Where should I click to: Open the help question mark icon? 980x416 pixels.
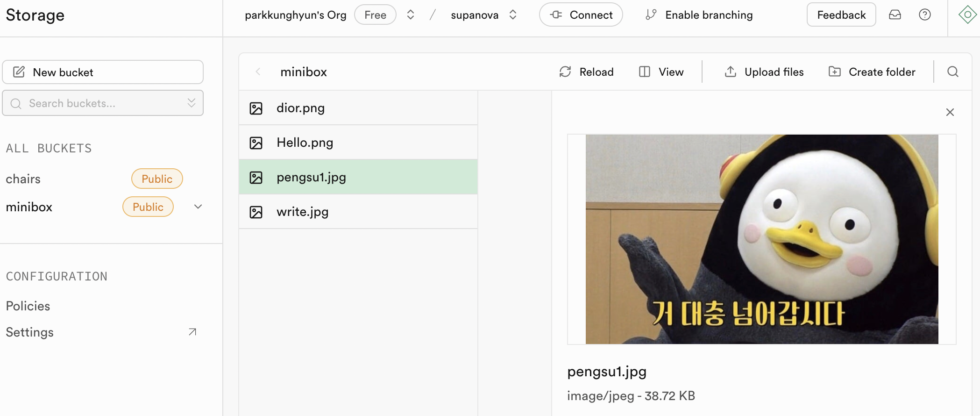pyautogui.click(x=925, y=15)
